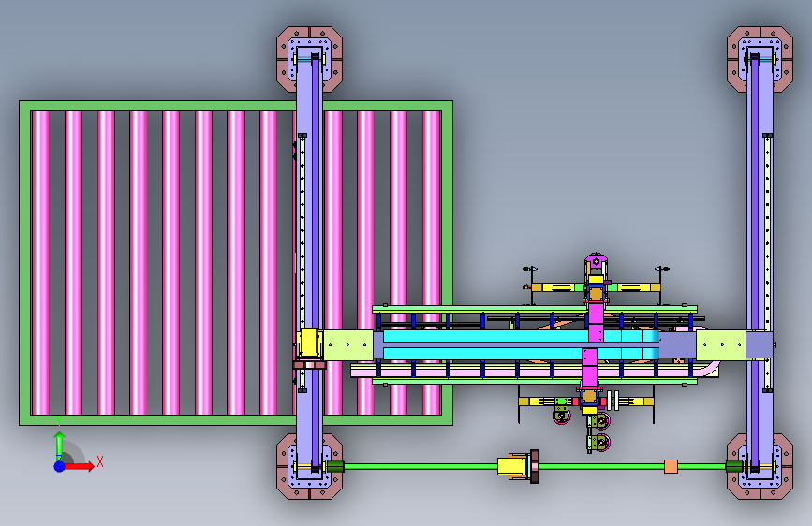
Task: Select the long pink bar below the cyan beam
Action: click(x=534, y=372)
